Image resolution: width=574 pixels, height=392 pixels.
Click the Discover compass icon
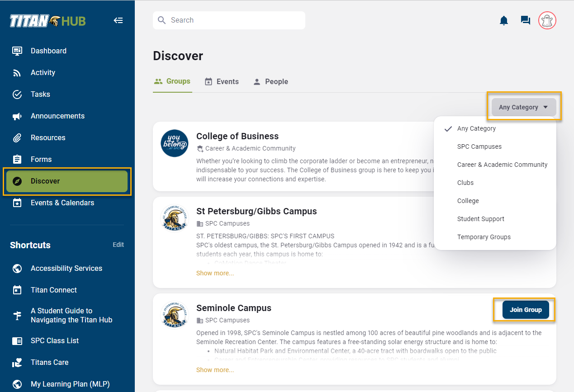[x=17, y=181]
